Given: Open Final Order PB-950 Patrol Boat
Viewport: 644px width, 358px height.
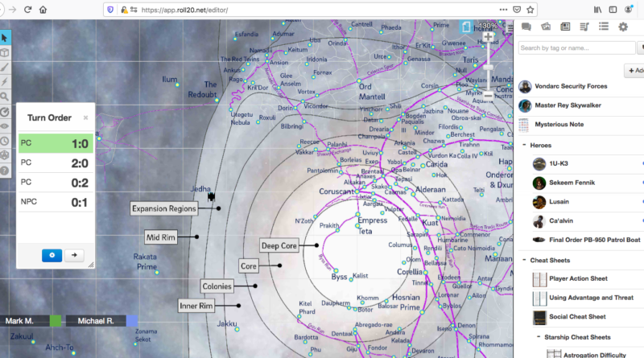Looking at the screenshot, I should coord(595,240).
